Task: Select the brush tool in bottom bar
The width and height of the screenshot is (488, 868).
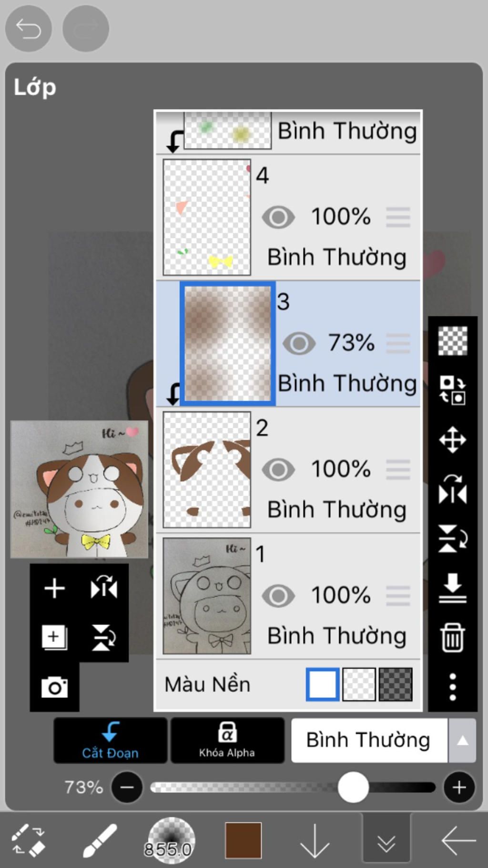Action: [100, 840]
